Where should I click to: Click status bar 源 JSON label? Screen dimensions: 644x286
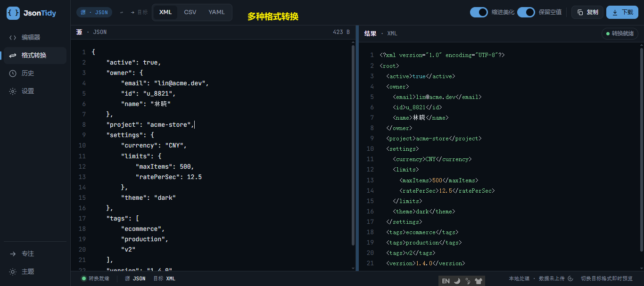coord(135,278)
